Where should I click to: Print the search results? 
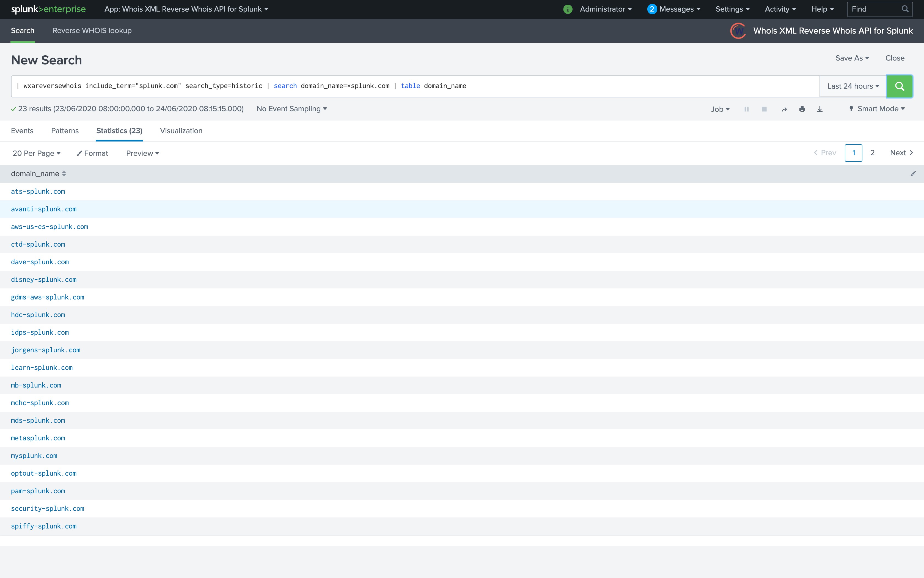pyautogui.click(x=802, y=109)
